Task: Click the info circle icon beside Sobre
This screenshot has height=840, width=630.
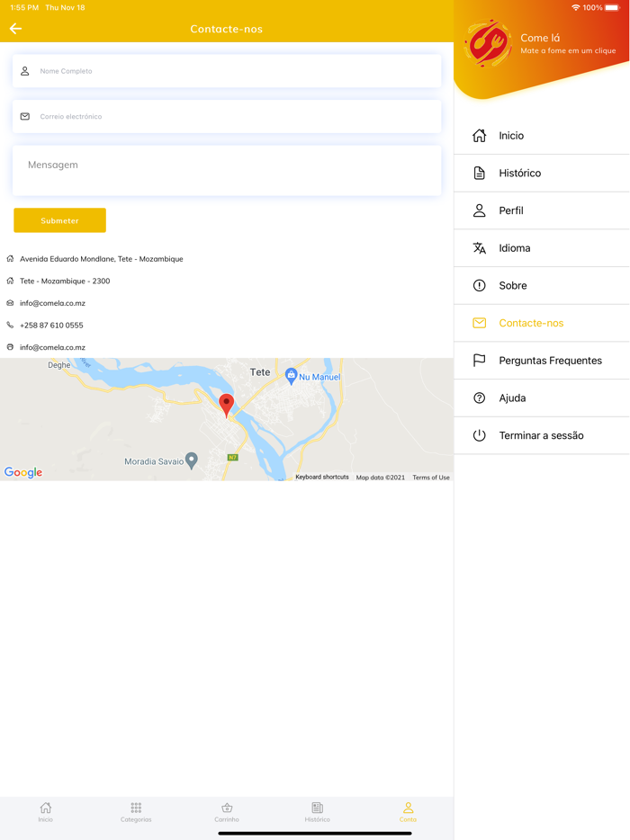Action: click(480, 285)
